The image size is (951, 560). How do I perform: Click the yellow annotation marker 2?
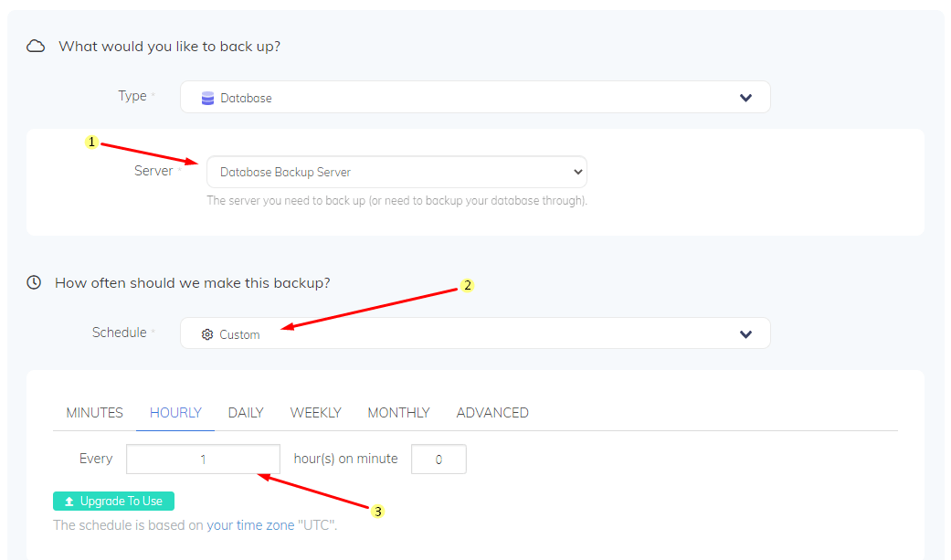tap(467, 285)
